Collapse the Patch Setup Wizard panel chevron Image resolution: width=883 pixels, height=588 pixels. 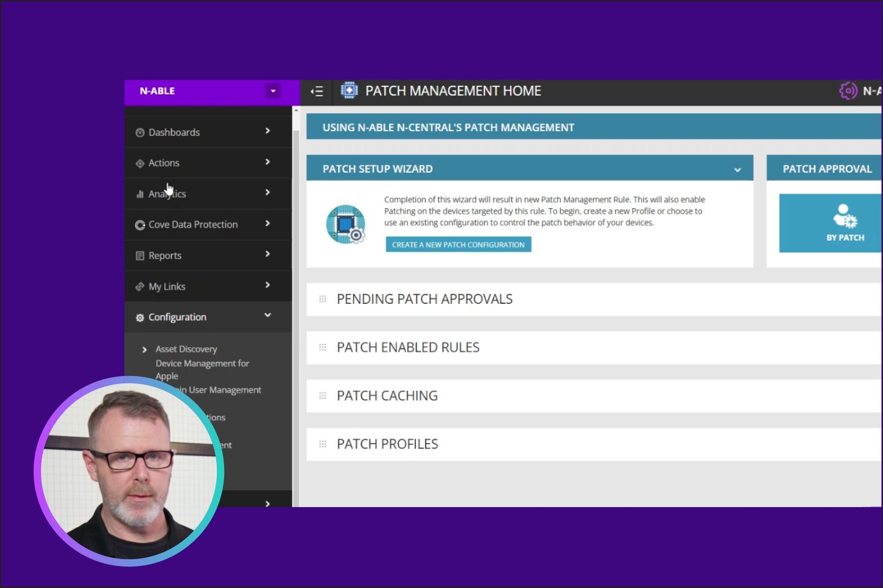[737, 170]
